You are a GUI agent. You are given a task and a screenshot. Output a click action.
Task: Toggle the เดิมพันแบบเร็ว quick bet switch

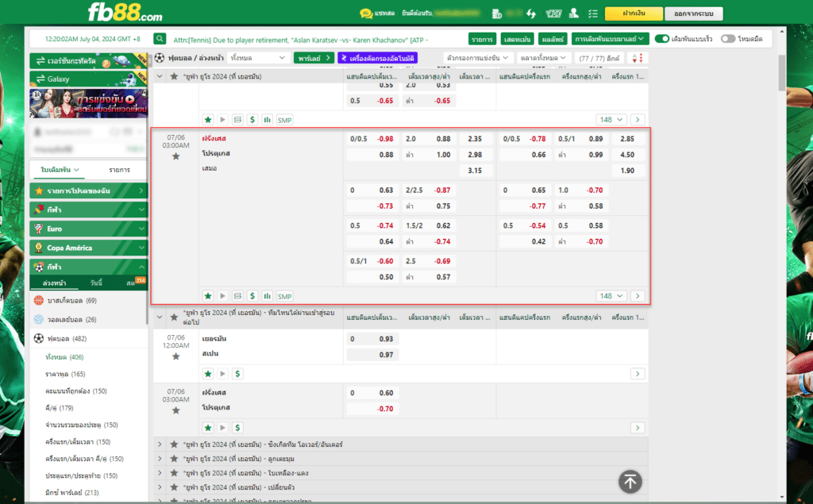click(661, 39)
